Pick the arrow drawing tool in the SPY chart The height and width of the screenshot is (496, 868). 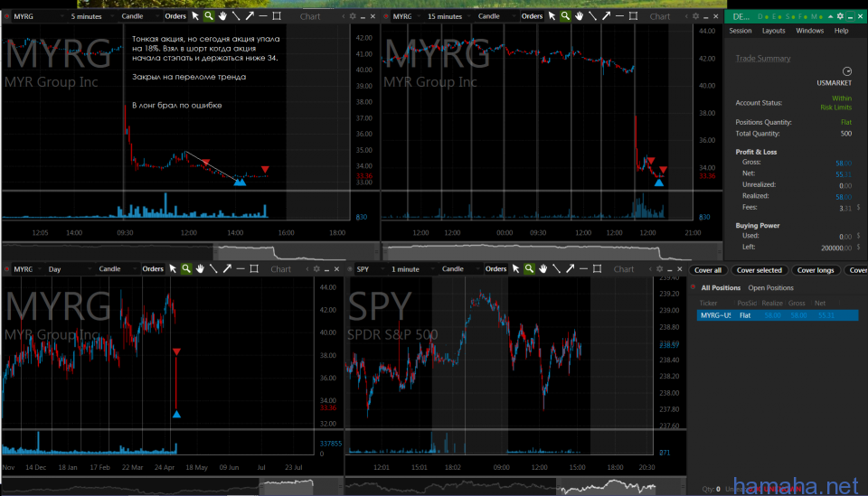pyautogui.click(x=571, y=268)
